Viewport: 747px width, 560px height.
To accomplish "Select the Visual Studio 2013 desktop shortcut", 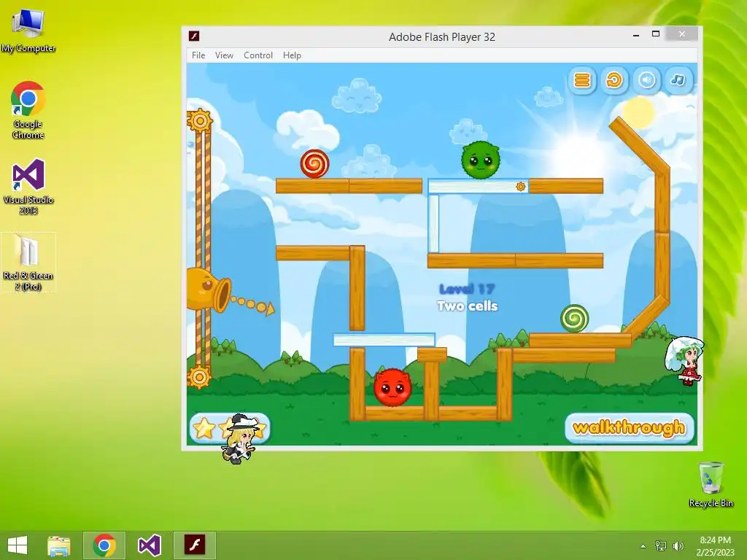I will pos(28,187).
